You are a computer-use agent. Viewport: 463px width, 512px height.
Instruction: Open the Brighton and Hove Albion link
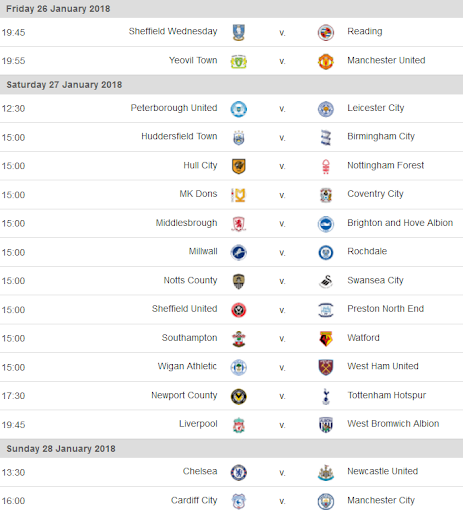point(400,223)
